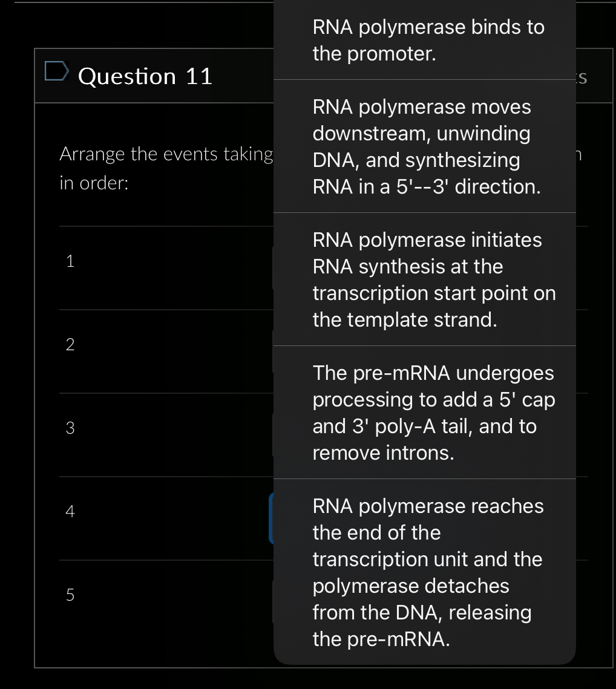
Task: Click '5' cap and 3' poly-A tail' text in option
Action: 434,413
